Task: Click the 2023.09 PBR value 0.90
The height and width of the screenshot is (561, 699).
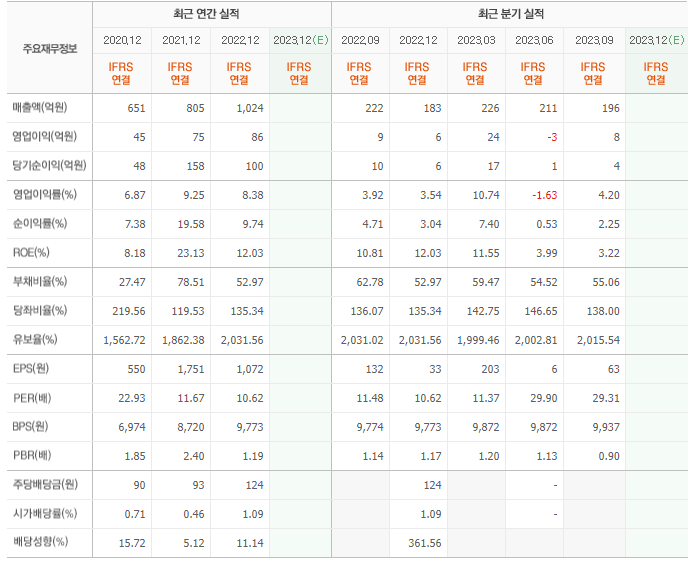Action: tap(609, 456)
